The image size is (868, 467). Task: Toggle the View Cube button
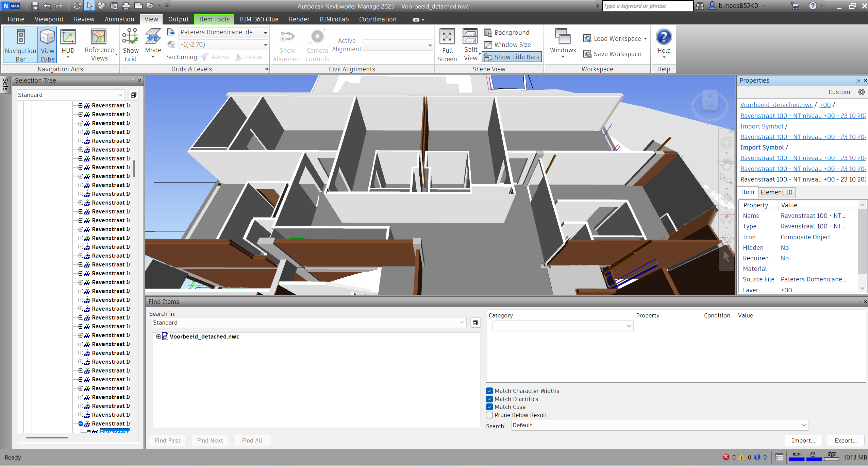pos(47,45)
